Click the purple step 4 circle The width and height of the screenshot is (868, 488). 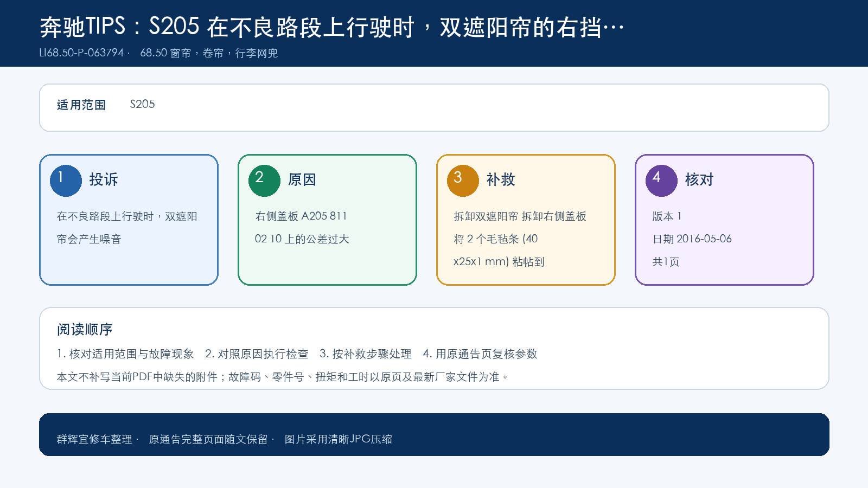click(x=661, y=181)
